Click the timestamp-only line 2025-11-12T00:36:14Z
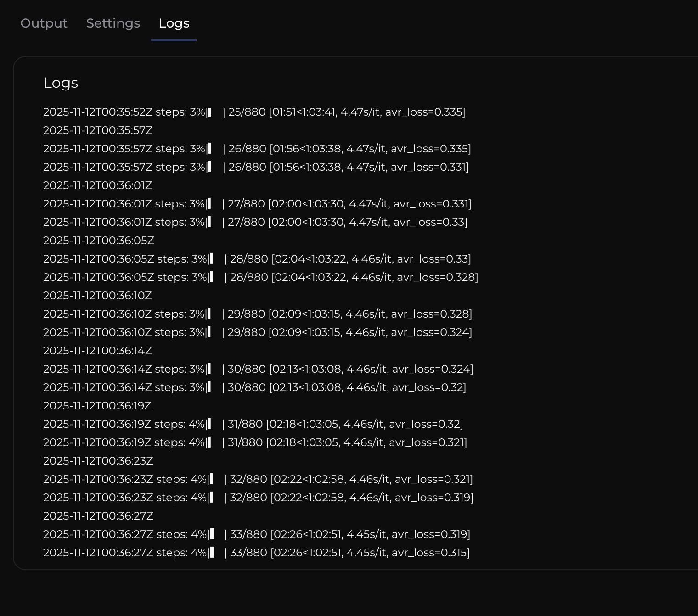This screenshot has height=616, width=698. coord(97,351)
